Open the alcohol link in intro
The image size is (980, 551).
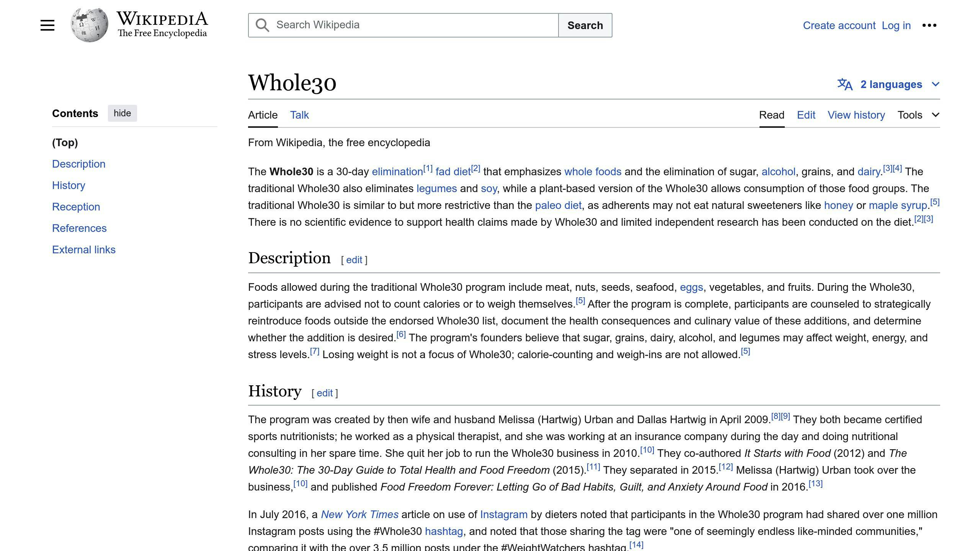(778, 172)
